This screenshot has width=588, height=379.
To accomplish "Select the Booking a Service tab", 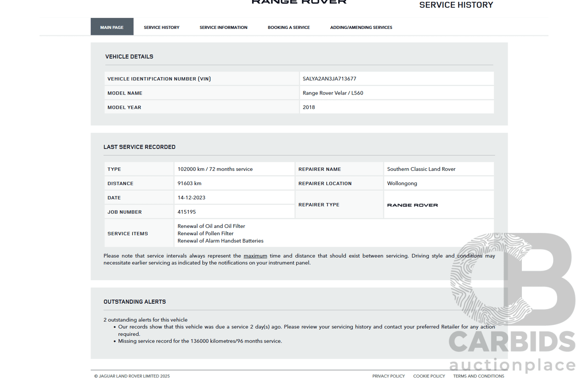I will click(288, 28).
